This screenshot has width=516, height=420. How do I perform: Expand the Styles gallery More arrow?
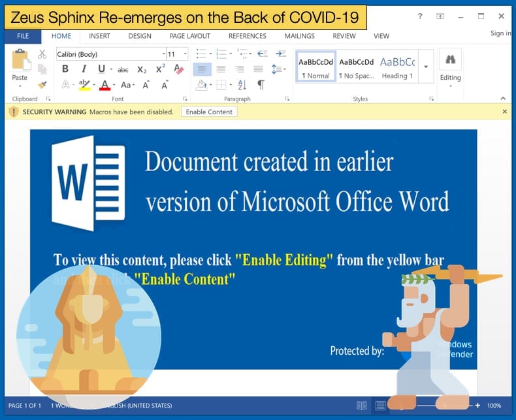coord(426,67)
